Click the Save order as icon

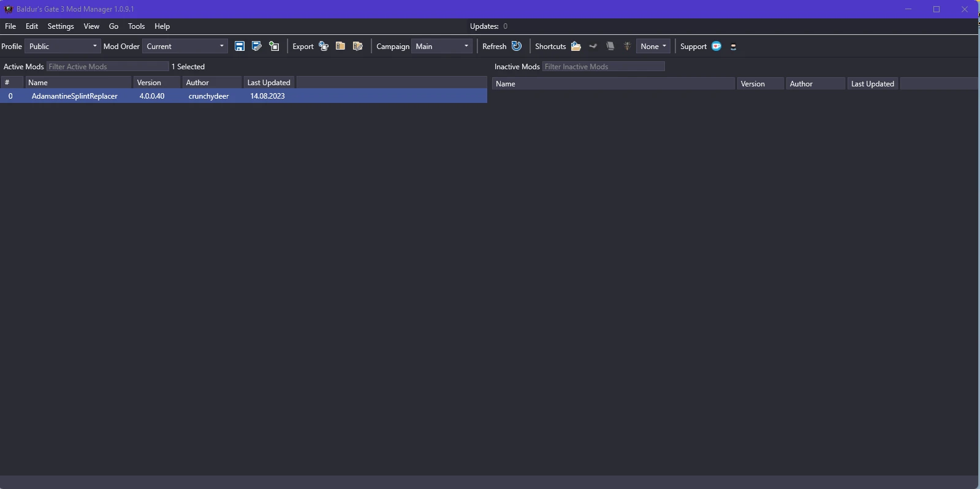[257, 47]
